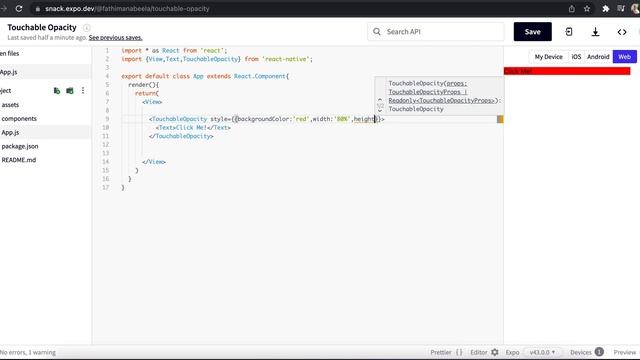
Task: Click the Prettier braces icon
Action: point(459,352)
